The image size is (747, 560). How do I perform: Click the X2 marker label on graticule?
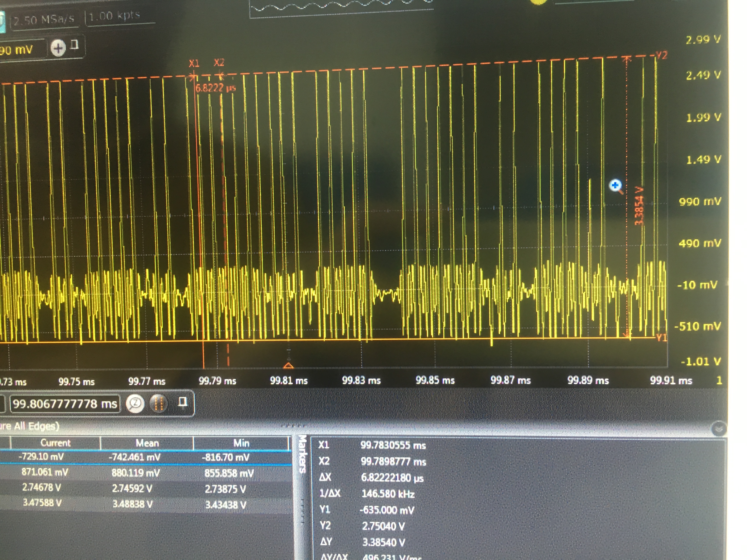click(219, 62)
